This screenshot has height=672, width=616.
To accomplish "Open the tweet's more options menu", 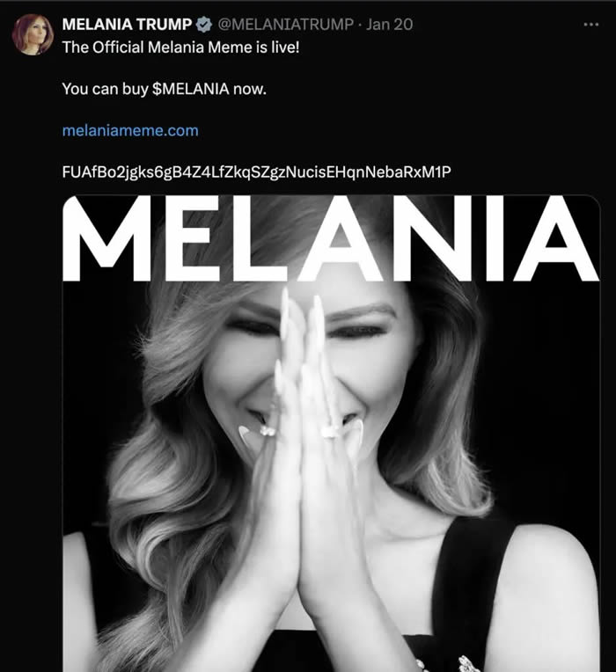I will (x=590, y=24).
